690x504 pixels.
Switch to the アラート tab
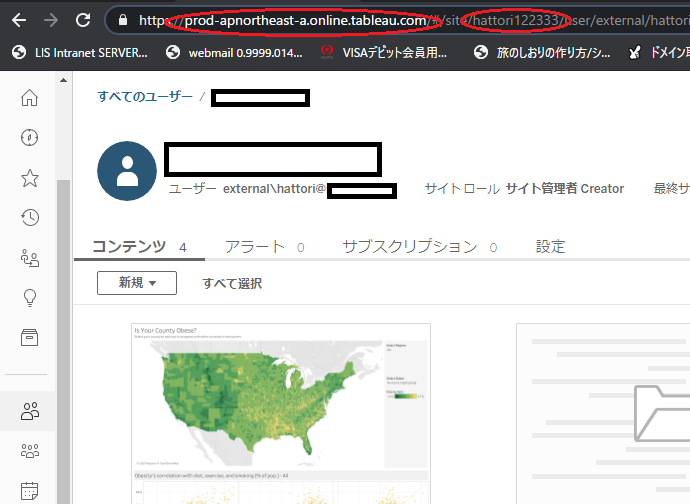coord(264,246)
